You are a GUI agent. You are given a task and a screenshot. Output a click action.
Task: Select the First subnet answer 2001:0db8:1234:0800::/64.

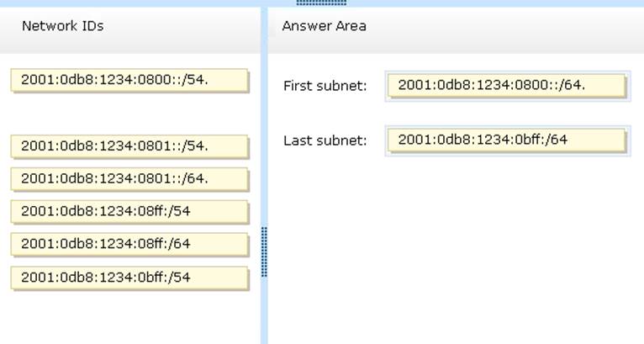click(x=507, y=85)
